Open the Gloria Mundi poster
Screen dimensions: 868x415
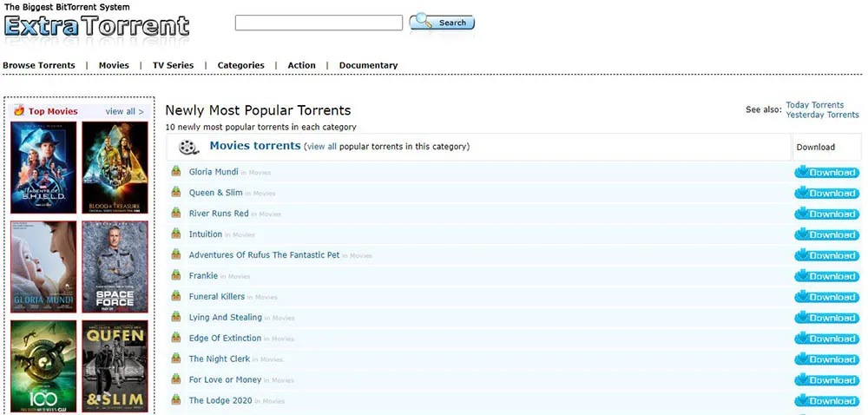click(x=43, y=267)
